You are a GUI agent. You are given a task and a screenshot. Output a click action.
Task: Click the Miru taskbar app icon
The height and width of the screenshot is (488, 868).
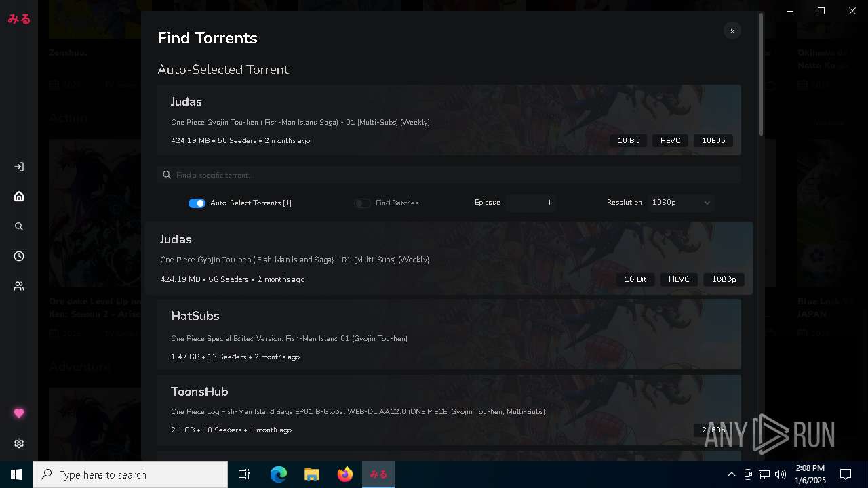tap(378, 474)
